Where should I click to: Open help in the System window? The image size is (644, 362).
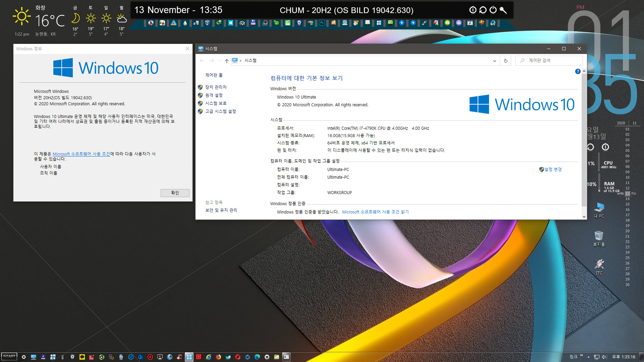tap(578, 71)
